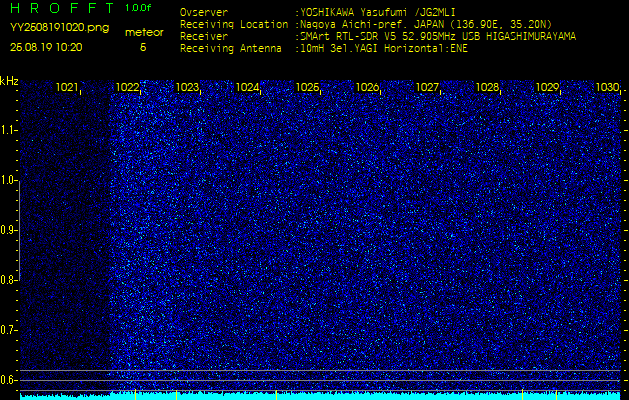
Task: Click the 0.9 frequency axis label
Action: point(7,230)
